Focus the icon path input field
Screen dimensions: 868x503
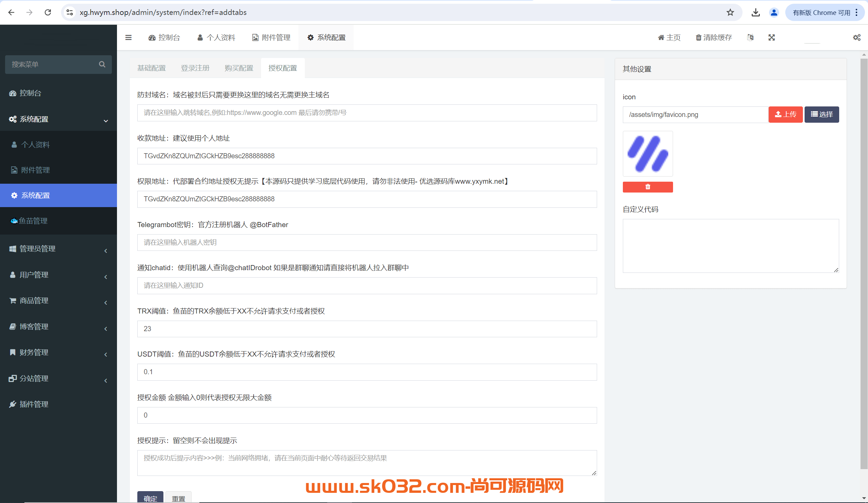pos(695,115)
